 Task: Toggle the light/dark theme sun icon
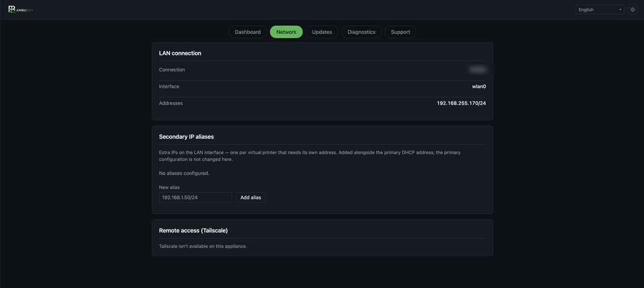[x=633, y=10]
